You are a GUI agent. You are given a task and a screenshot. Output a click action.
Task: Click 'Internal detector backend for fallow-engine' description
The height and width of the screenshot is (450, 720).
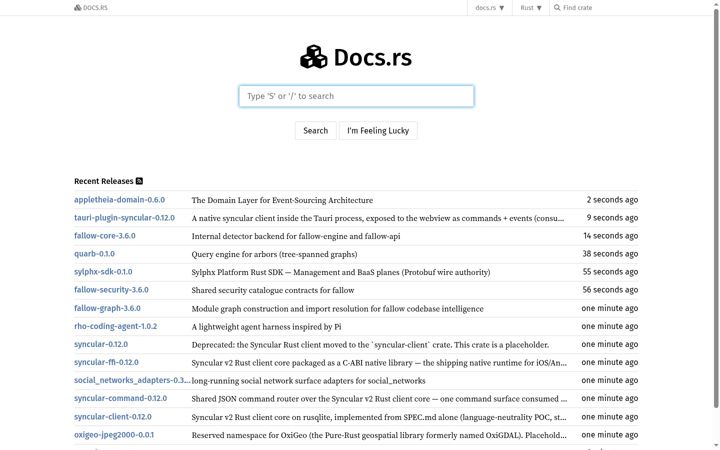point(296,236)
